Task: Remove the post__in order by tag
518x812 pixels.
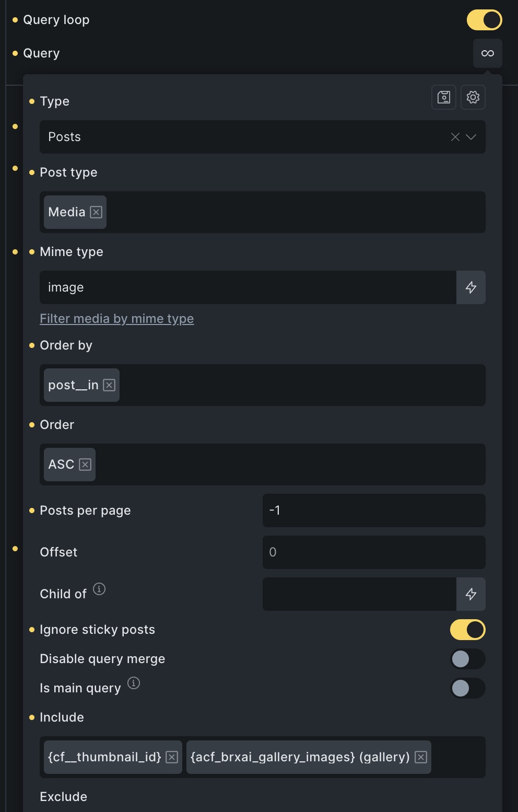Action: [109, 385]
